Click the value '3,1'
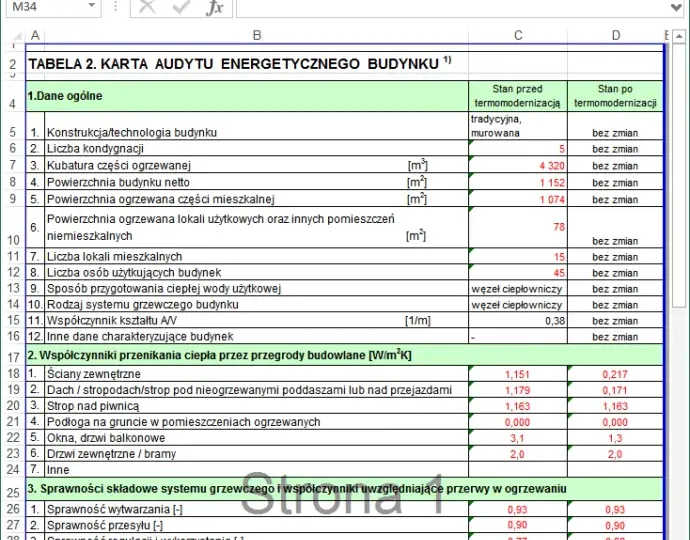The width and height of the screenshot is (690, 540). click(517, 438)
